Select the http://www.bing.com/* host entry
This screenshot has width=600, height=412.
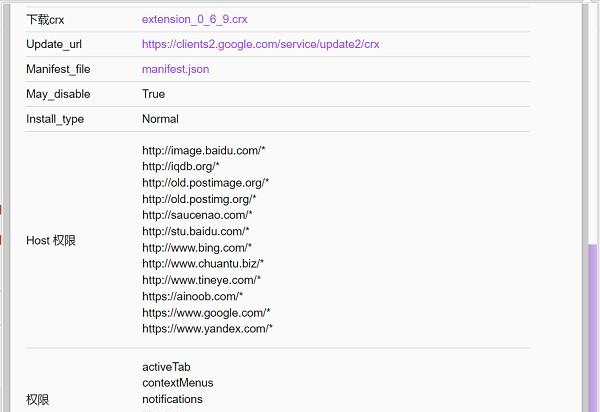196,247
